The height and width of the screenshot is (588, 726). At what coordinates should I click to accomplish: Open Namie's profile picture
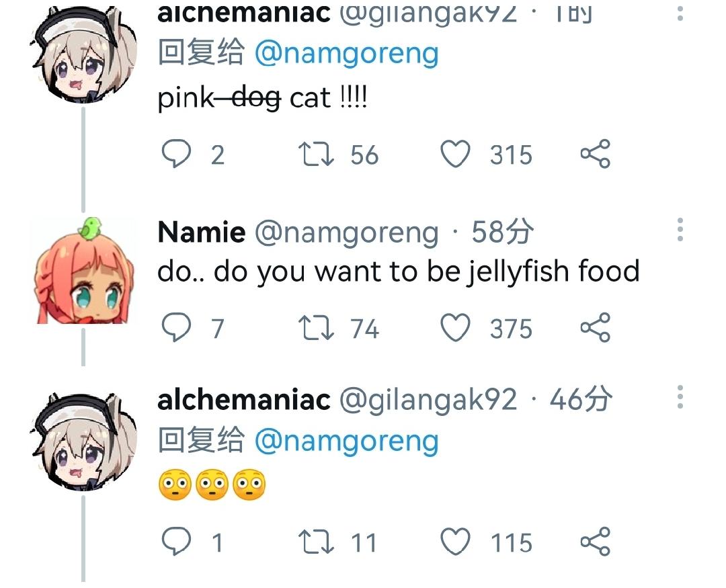(x=84, y=271)
